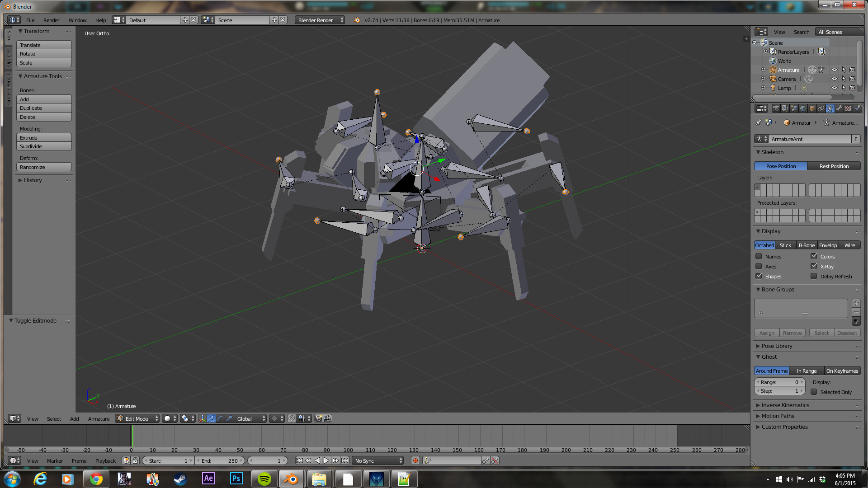The width and height of the screenshot is (868, 488).
Task: Jump to the timeline end frame
Action: (344, 460)
